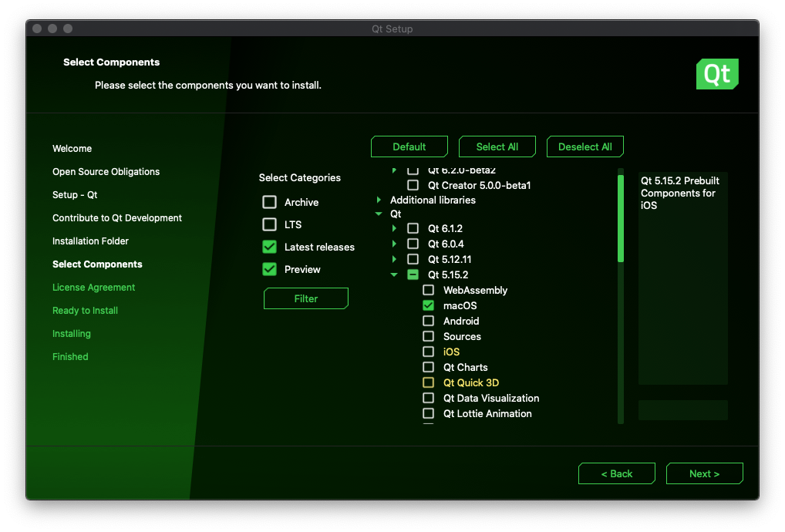
Task: Click the Default selection button
Action: (409, 146)
